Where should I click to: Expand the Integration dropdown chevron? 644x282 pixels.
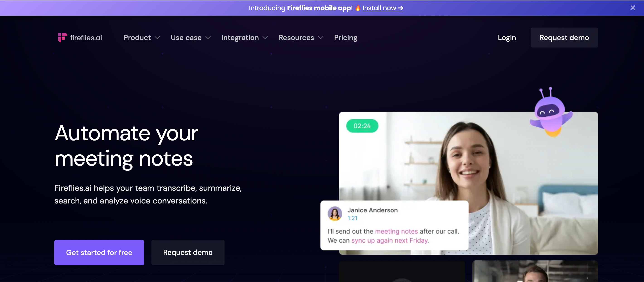click(x=265, y=38)
